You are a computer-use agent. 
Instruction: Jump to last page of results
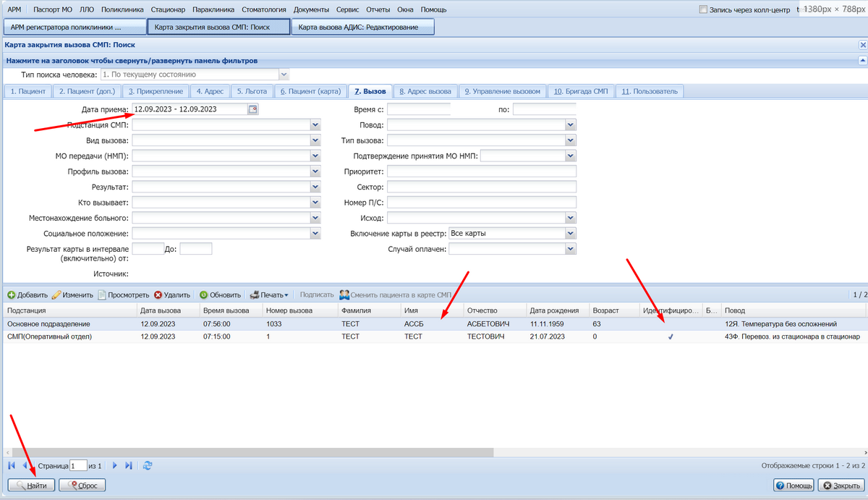pos(129,466)
